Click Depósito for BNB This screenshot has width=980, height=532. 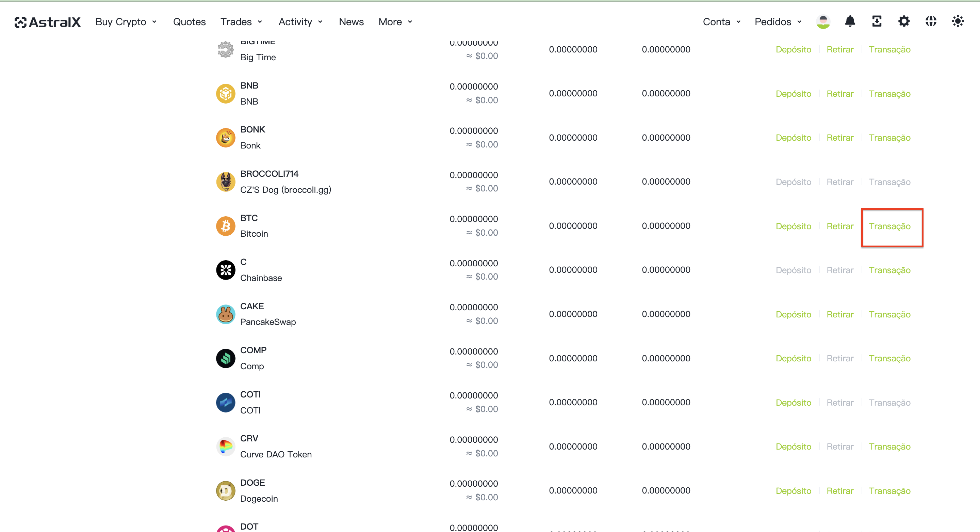(x=793, y=94)
